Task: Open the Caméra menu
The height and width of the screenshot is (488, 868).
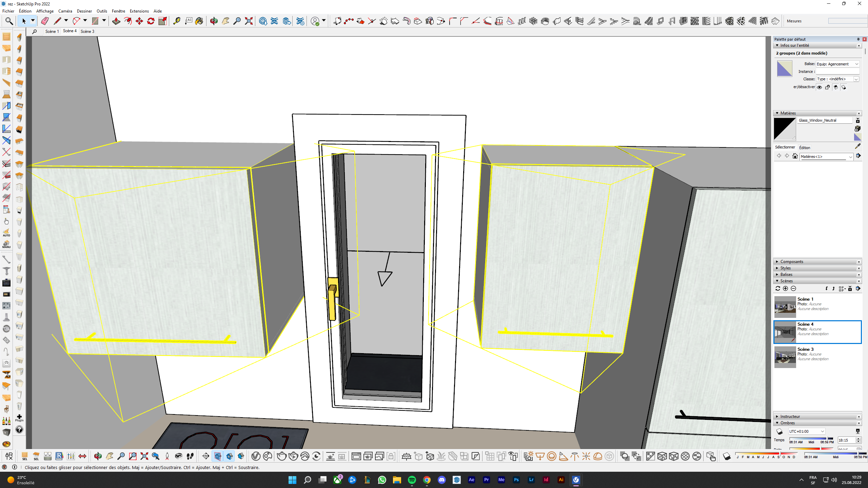Action: point(65,11)
